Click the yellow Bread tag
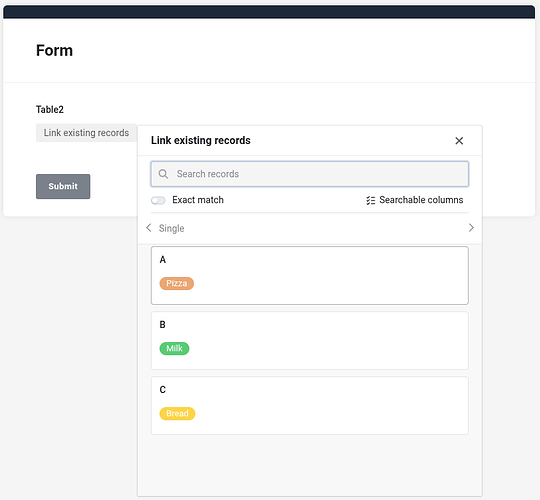Image resolution: width=540 pixels, height=500 pixels. pyautogui.click(x=177, y=414)
